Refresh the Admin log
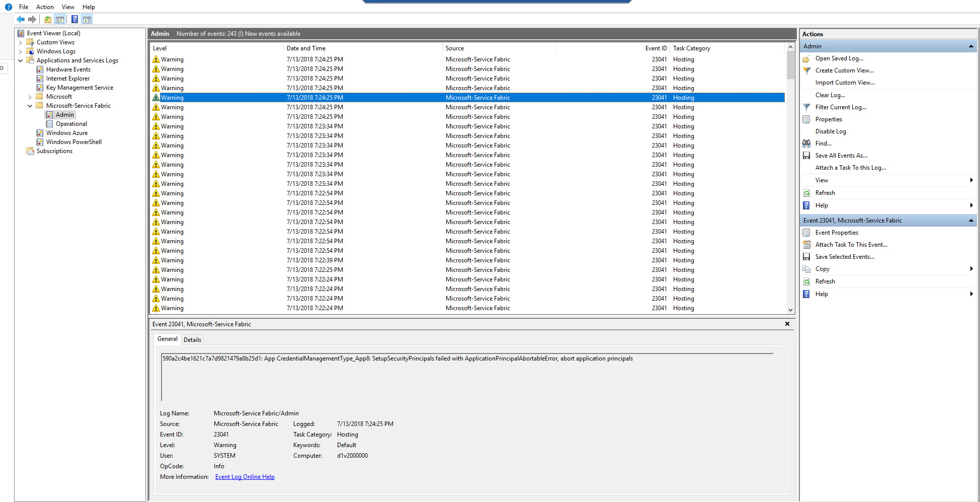The width and height of the screenshot is (980, 502). 806,192
